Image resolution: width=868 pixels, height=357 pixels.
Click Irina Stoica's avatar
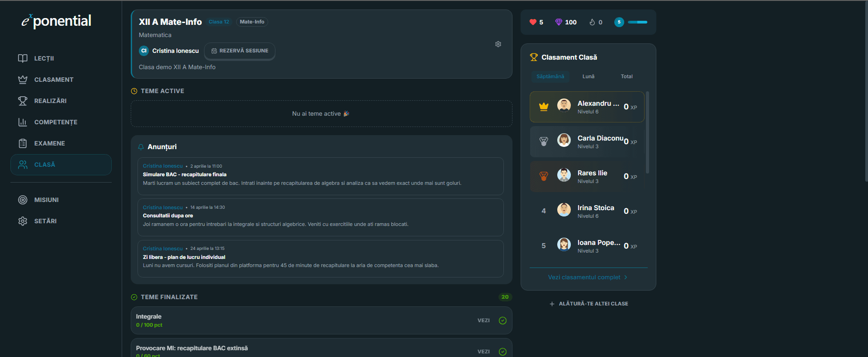pos(564,210)
